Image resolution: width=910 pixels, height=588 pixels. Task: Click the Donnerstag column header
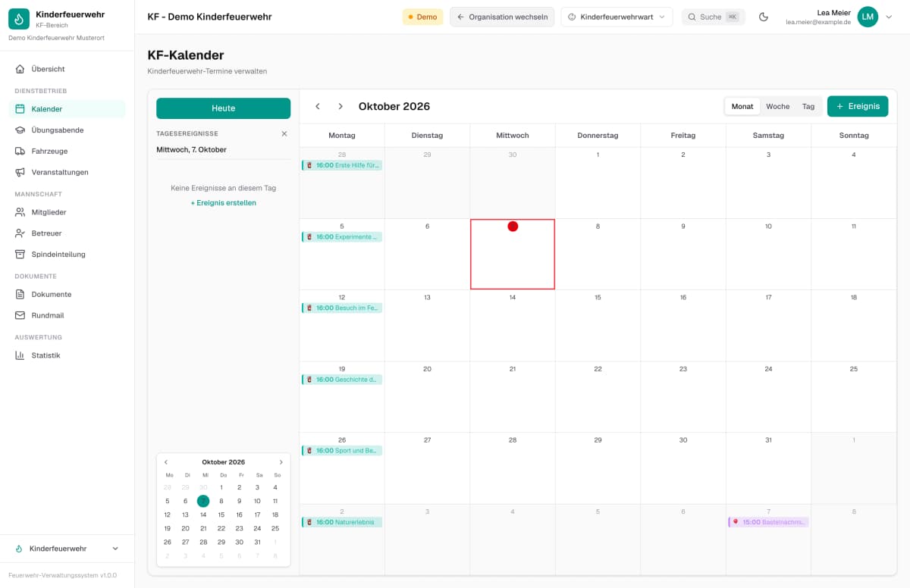pyautogui.click(x=598, y=136)
